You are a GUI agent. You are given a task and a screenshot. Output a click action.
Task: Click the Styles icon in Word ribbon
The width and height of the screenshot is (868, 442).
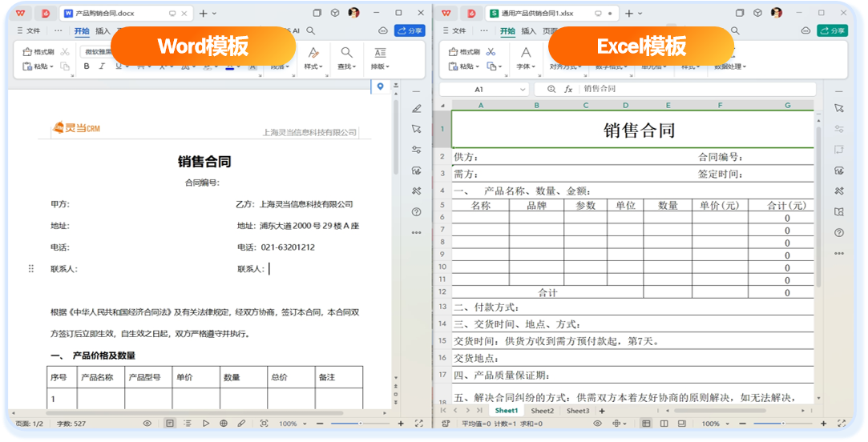click(x=313, y=53)
